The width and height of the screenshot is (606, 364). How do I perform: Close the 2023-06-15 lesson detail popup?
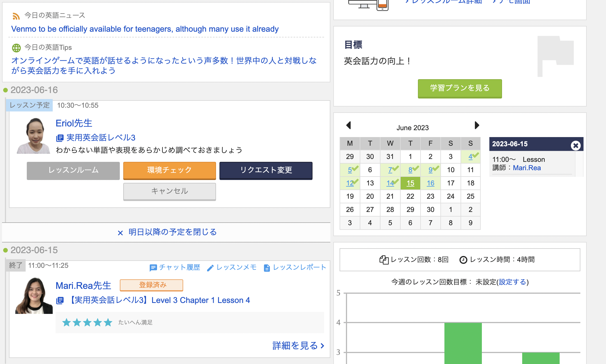575,145
